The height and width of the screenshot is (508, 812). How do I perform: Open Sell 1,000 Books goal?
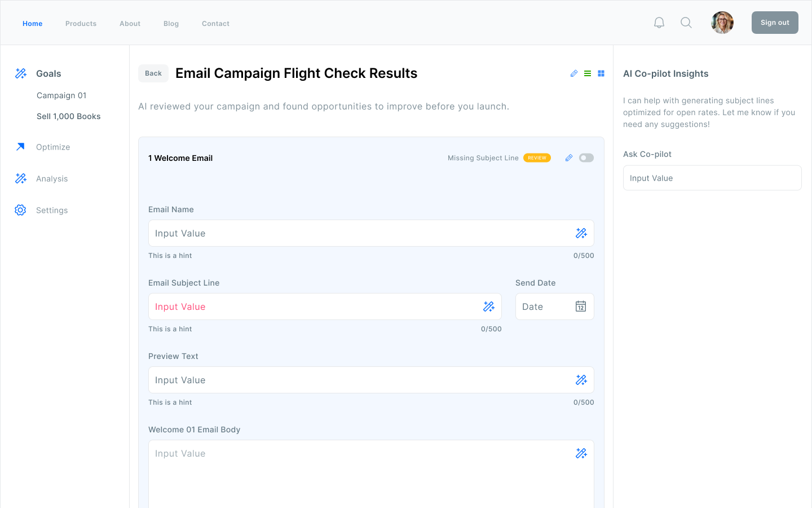point(69,116)
